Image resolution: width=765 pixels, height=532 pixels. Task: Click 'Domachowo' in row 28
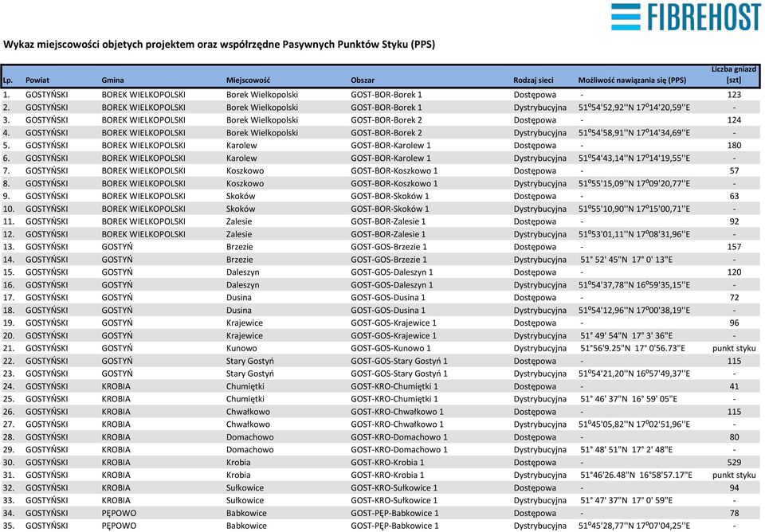[x=249, y=437]
